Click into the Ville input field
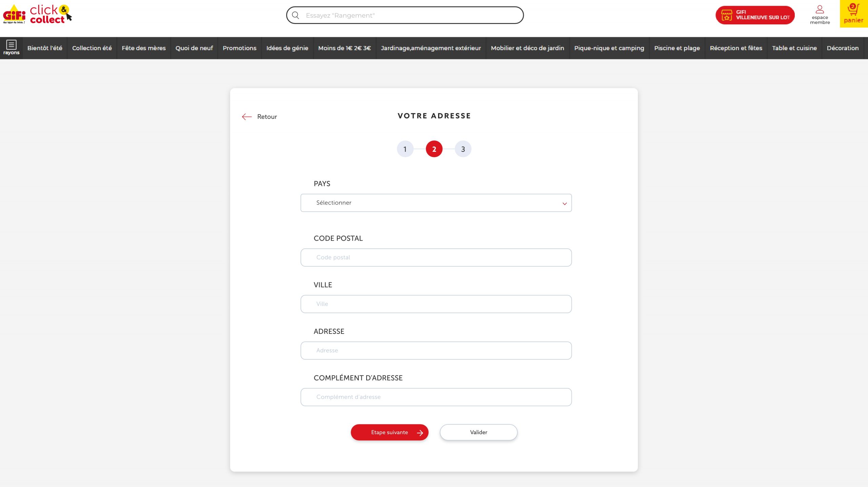868x487 pixels. 436,304
